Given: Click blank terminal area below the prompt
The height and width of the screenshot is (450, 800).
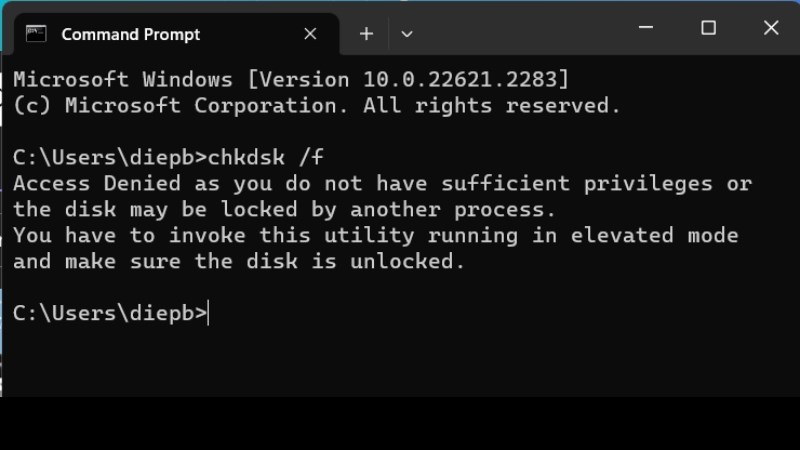Looking at the screenshot, I should point(400,362).
